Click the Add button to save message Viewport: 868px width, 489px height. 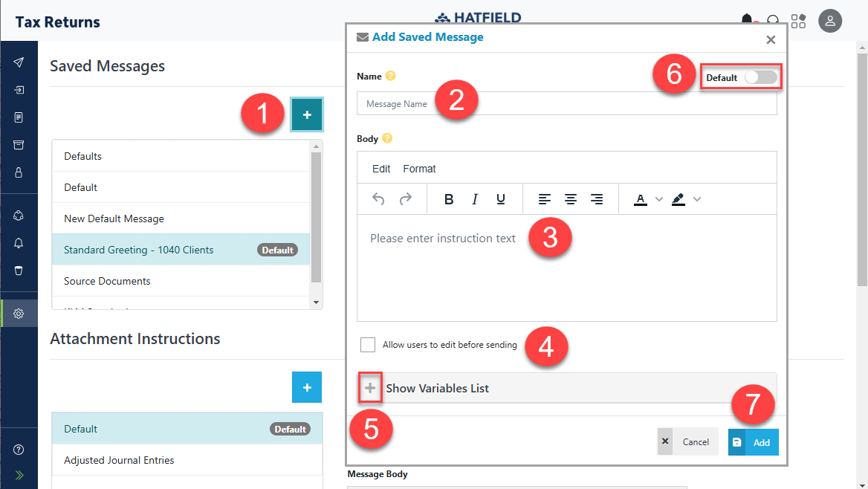click(x=754, y=442)
